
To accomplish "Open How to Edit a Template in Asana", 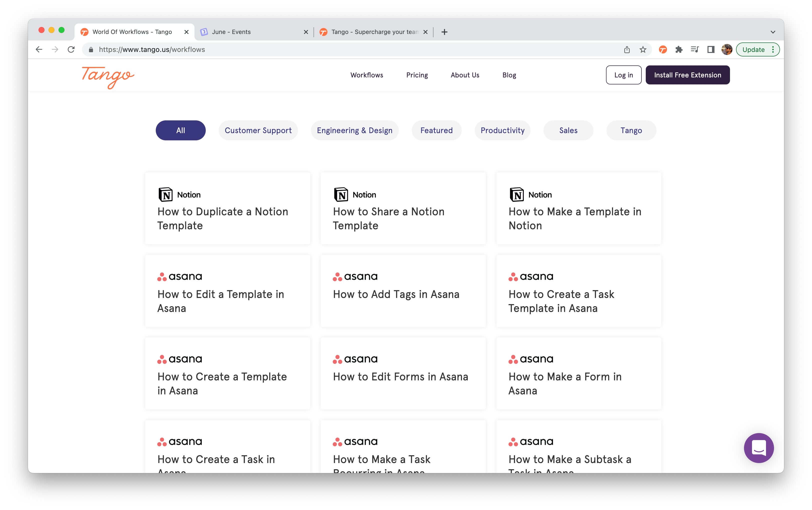I will [x=227, y=291].
